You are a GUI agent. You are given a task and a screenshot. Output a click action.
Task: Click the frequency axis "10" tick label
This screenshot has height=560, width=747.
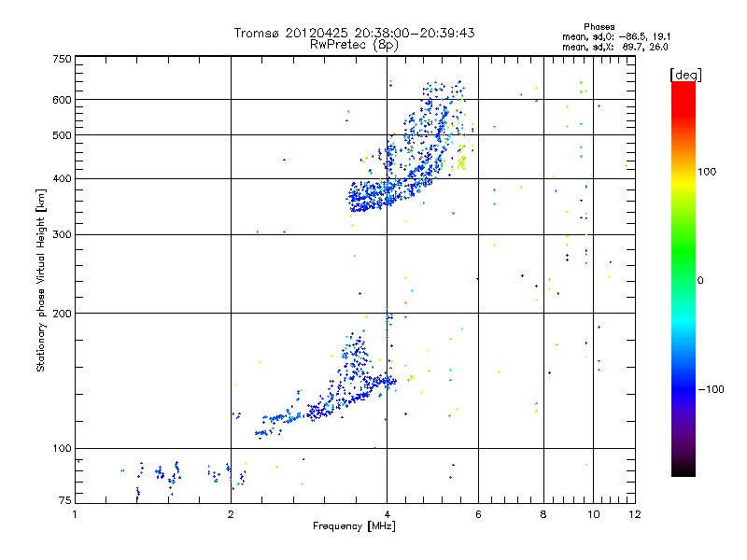pos(594,514)
